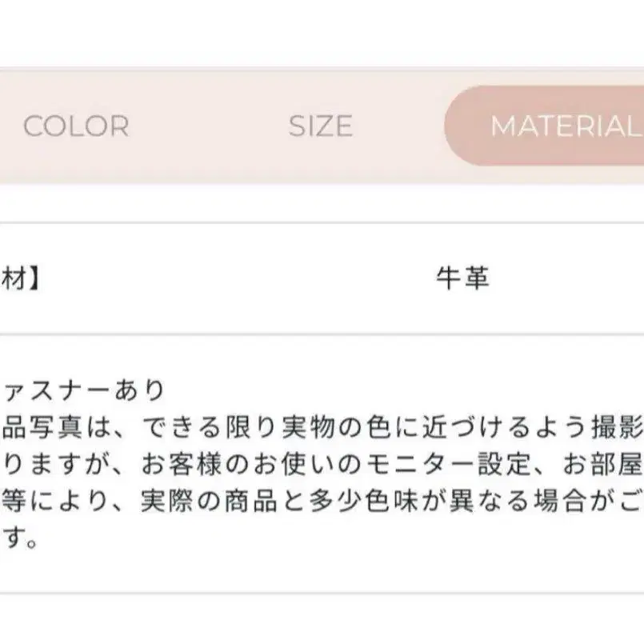Screen dimensions: 644x644
Task: Click the 牛革 material value
Action: 462,278
